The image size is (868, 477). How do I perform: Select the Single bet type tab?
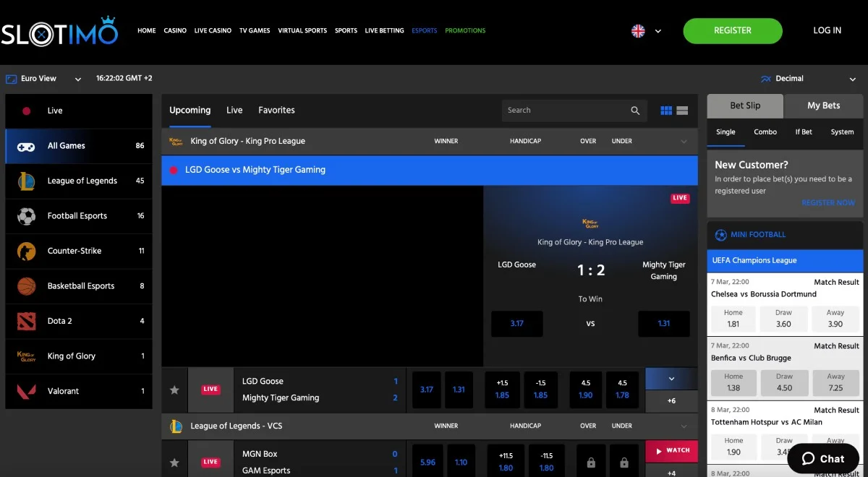(726, 132)
